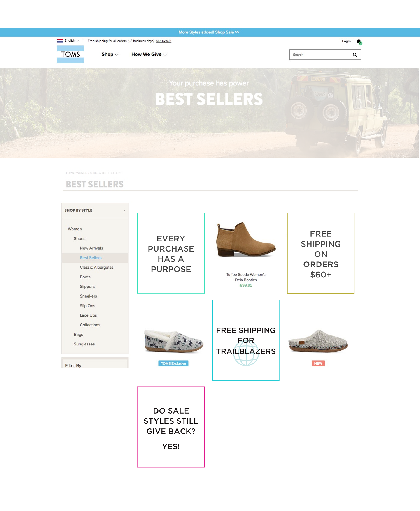
Task: Click the TOMS logo
Action: 70,54
